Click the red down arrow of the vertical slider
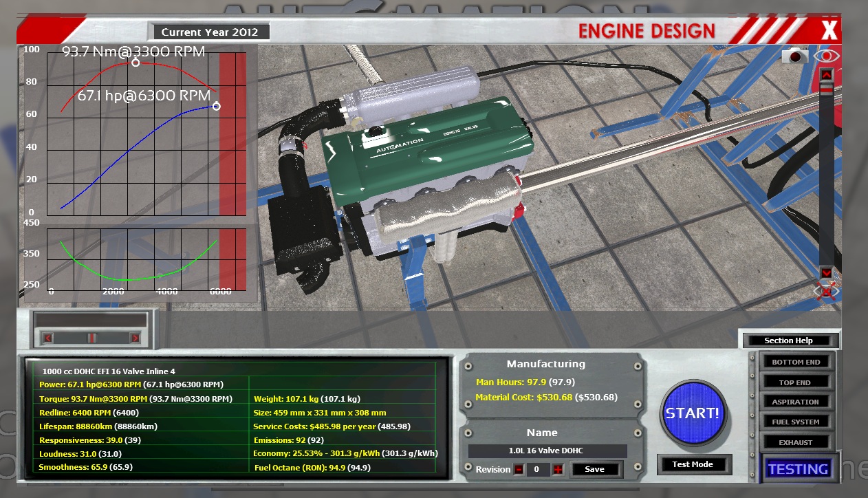The image size is (868, 498). point(827,272)
